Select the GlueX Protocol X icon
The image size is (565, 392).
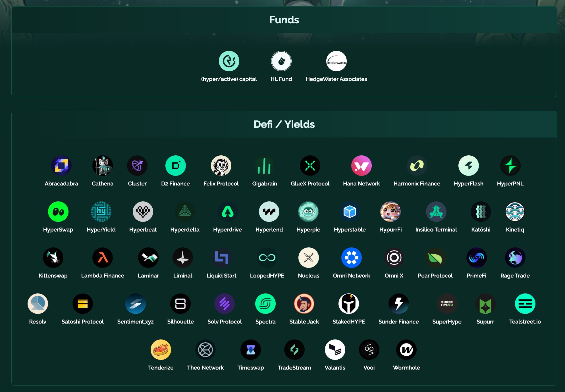pyautogui.click(x=310, y=166)
